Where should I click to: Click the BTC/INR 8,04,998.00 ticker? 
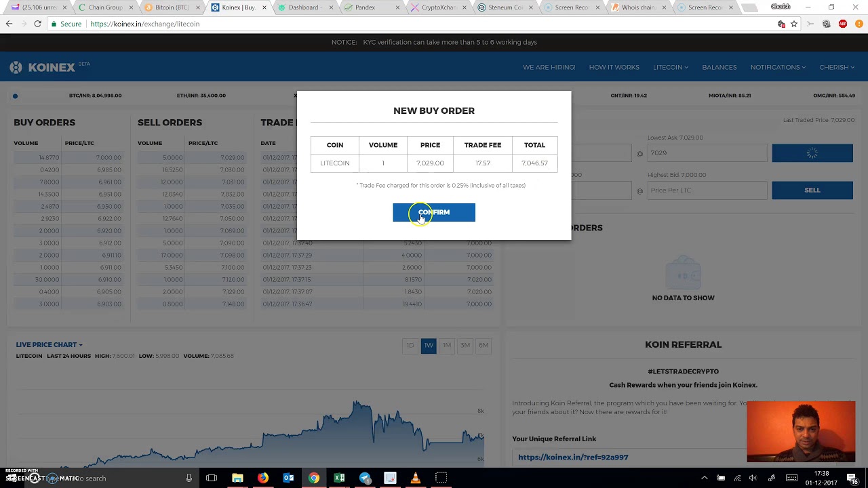pyautogui.click(x=96, y=96)
